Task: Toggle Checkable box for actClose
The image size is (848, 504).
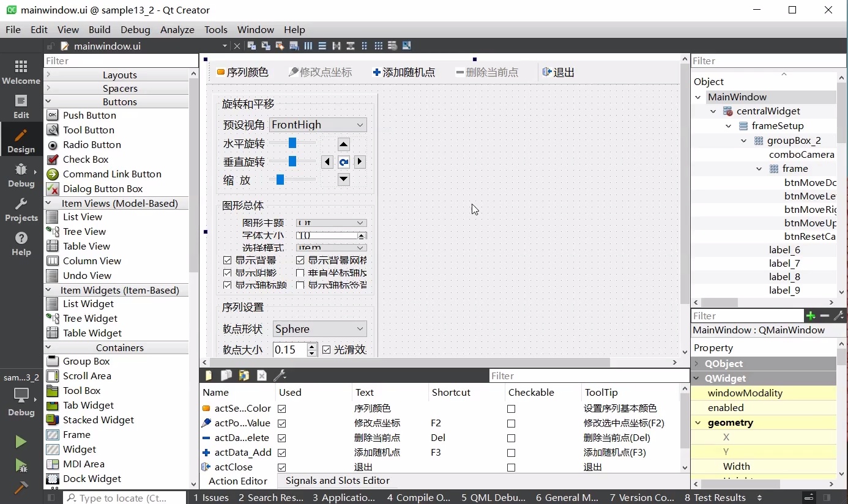Action: (x=511, y=467)
